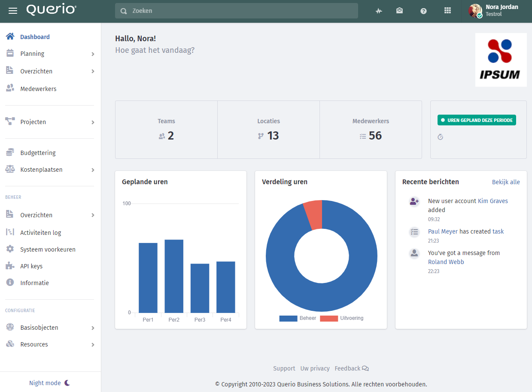The height and width of the screenshot is (392, 532).
Task: Open the apps grid icon
Action: [447, 11]
